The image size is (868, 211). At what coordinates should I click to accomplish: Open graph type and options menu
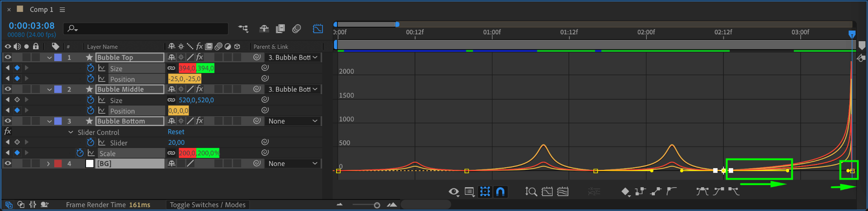(470, 192)
